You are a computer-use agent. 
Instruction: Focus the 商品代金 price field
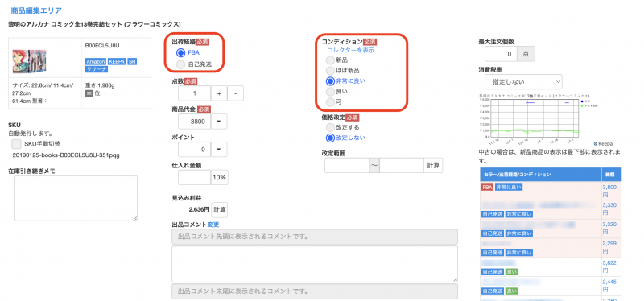tap(194, 122)
